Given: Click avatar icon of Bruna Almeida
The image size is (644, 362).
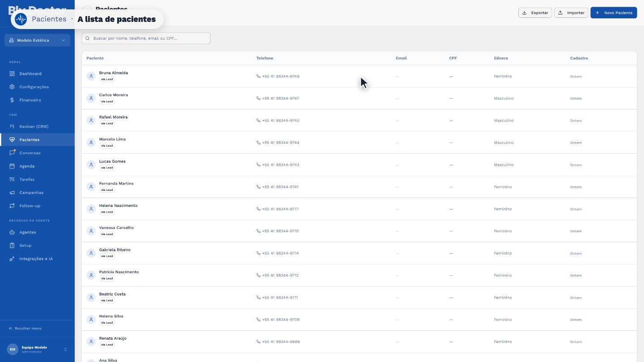Looking at the screenshot, I should (91, 76).
